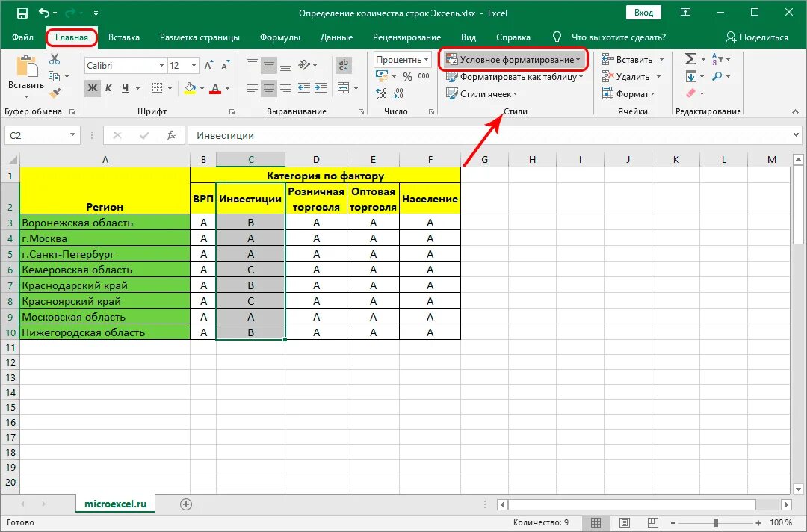Viewport: 807px width, 532px height.
Task: Add a new sheet with plus icon
Action: click(x=186, y=504)
